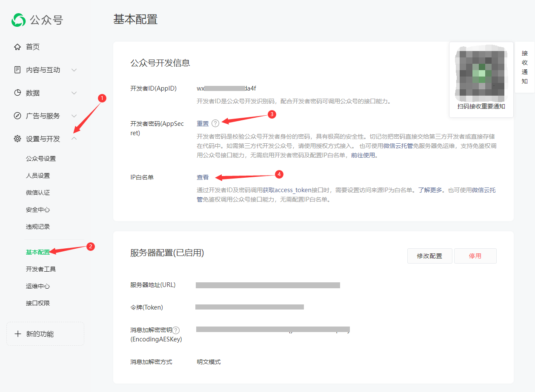Click help icon beside 消息加解密密钥
Screen dimensions: 535x392
click(x=176, y=330)
